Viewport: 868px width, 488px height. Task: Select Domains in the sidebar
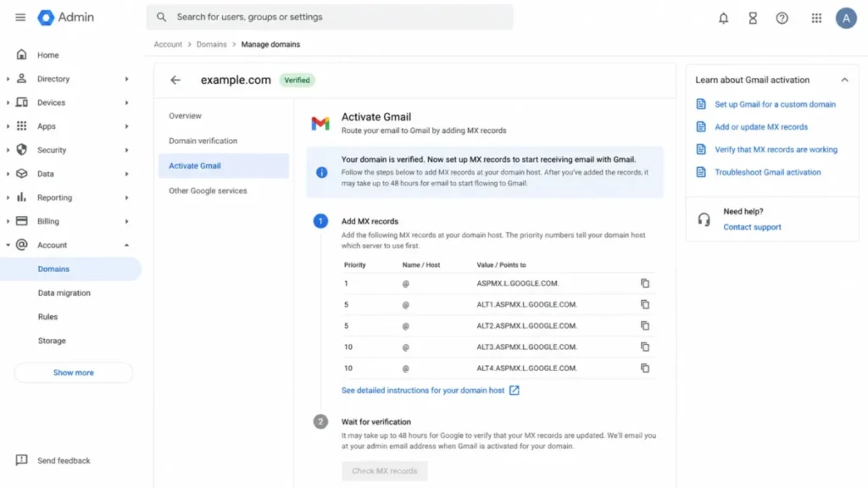[x=71, y=269]
